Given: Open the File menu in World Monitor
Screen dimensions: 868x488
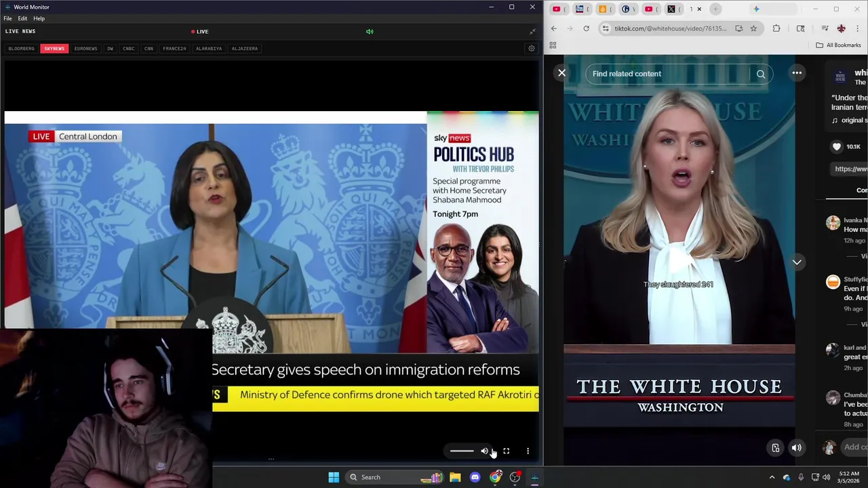Looking at the screenshot, I should (7, 18).
